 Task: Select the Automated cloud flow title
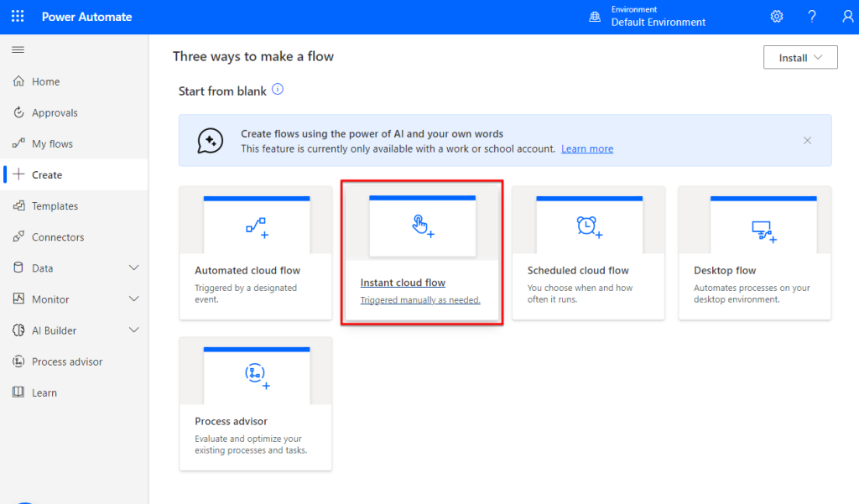pyautogui.click(x=247, y=270)
